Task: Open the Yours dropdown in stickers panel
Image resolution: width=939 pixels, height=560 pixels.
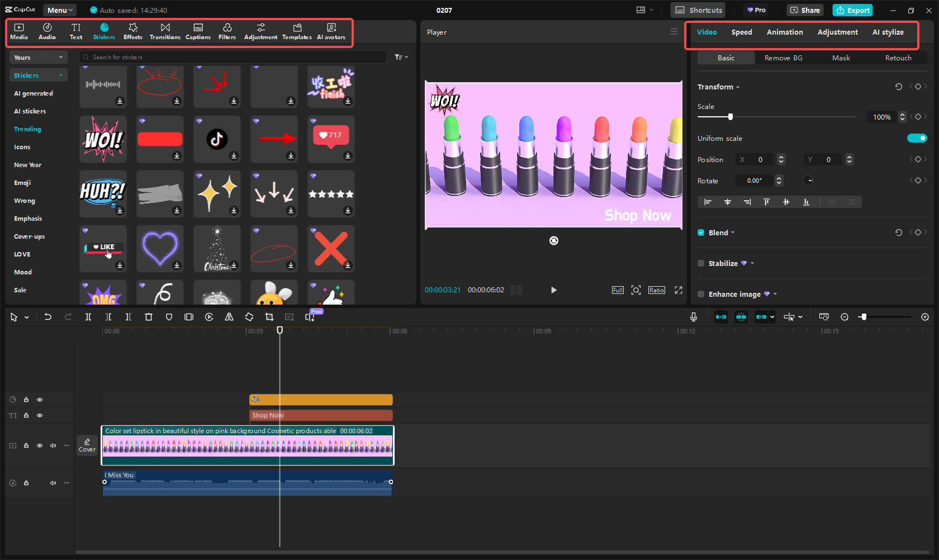Action: [38, 57]
